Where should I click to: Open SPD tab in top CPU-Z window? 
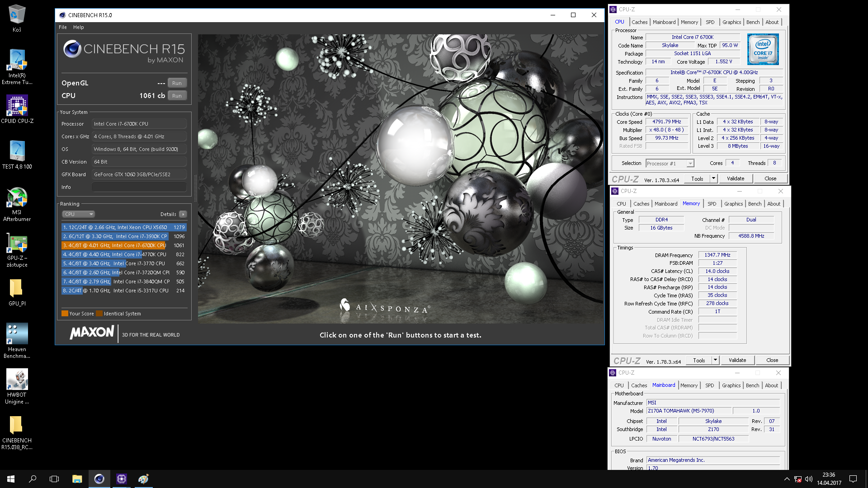710,22
